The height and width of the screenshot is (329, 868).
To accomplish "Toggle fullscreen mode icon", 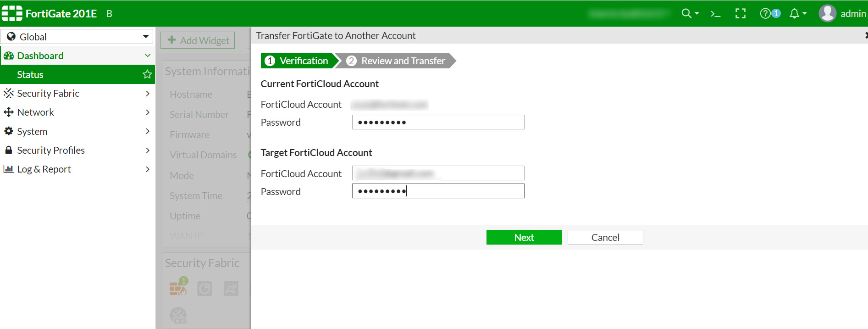I will (x=741, y=14).
